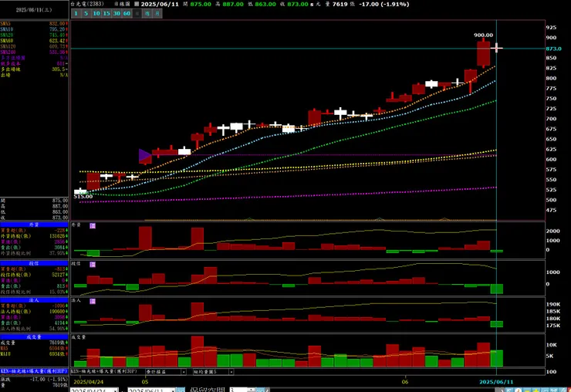The width and height of the screenshot is (571, 392).
Task: Click the 2025/04/24 date on the time axis
Action: coord(89,382)
